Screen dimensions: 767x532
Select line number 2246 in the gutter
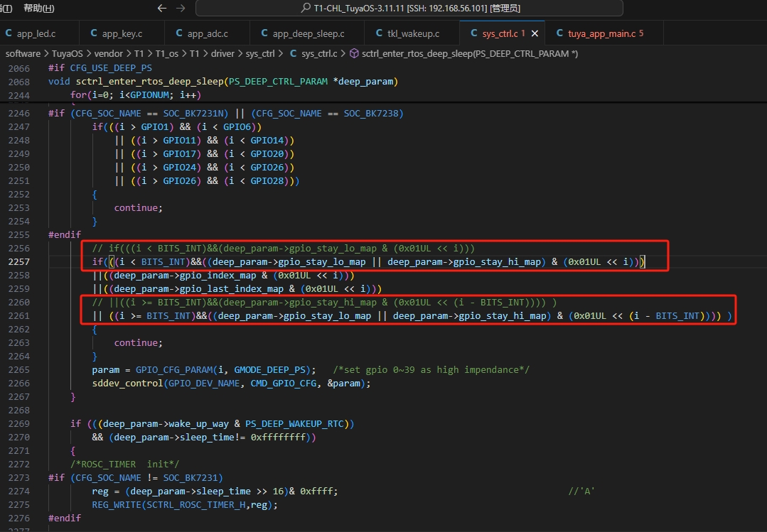pos(19,114)
